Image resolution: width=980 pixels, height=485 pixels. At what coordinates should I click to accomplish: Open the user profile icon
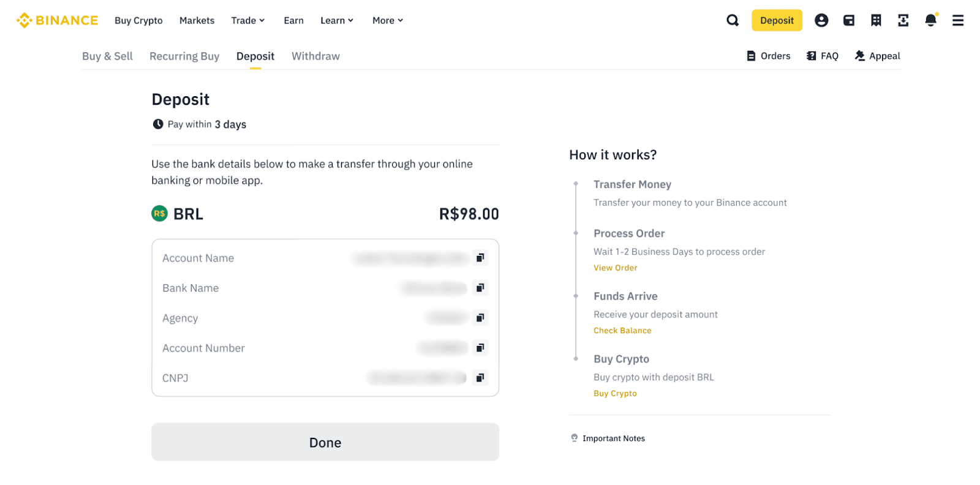[x=821, y=21]
